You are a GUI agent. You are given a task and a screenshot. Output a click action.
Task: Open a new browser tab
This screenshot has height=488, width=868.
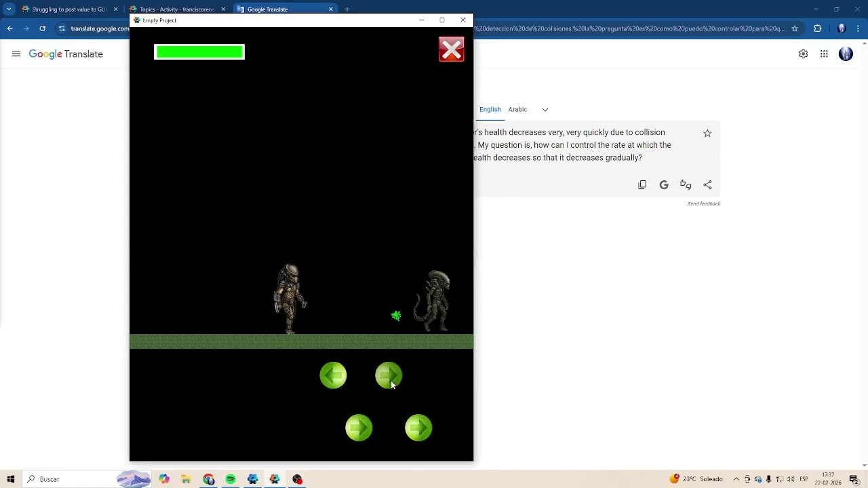click(x=347, y=9)
